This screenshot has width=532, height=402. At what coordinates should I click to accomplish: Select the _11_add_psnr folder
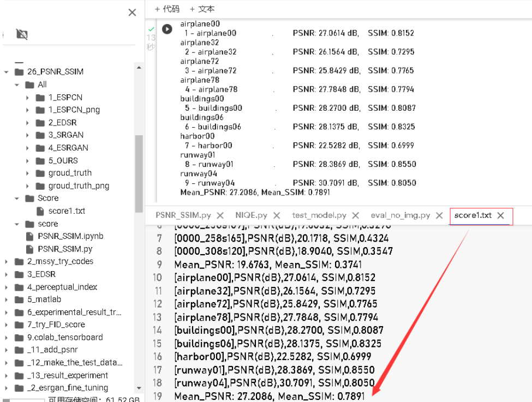(52, 350)
